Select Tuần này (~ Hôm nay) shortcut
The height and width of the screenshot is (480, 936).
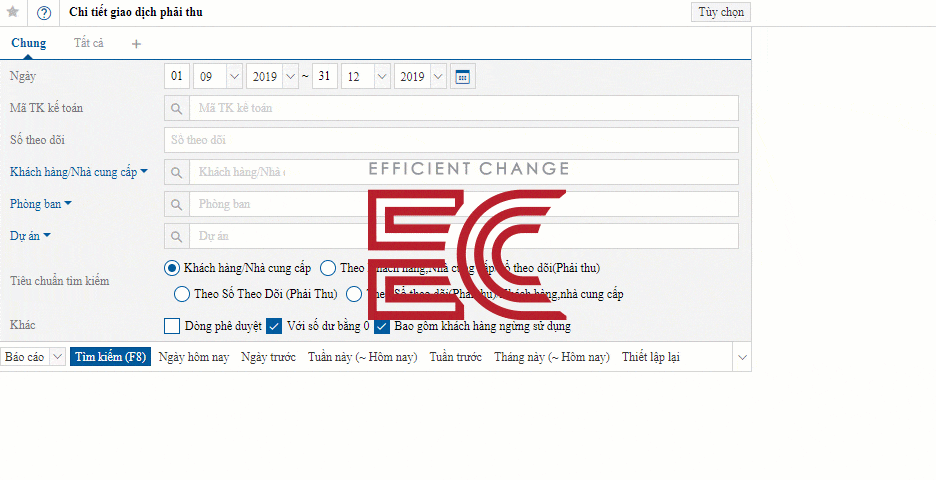pos(363,357)
